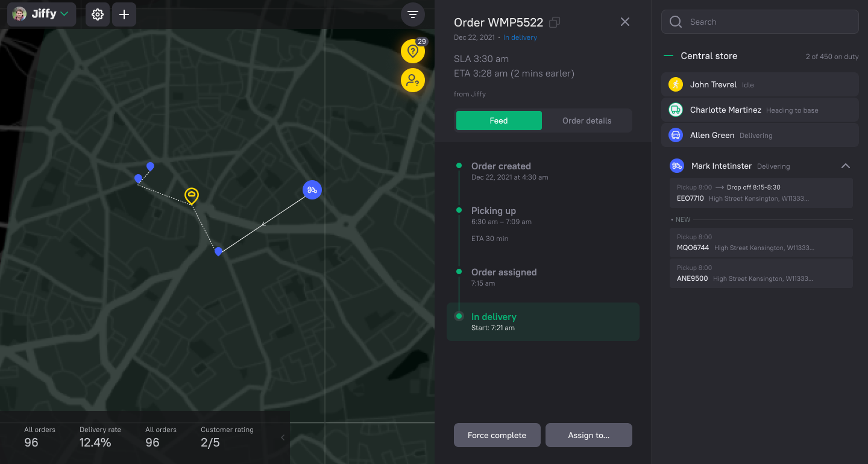Switch to the Order details tab
This screenshot has width=868, height=464.
point(587,121)
